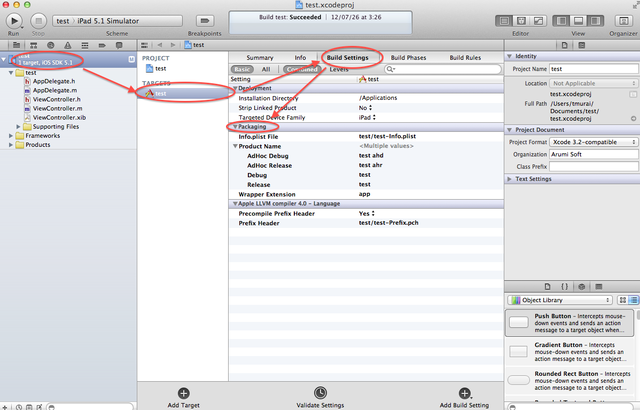Click the Validate Settings button
This screenshot has width=640, height=410.
(x=320, y=397)
